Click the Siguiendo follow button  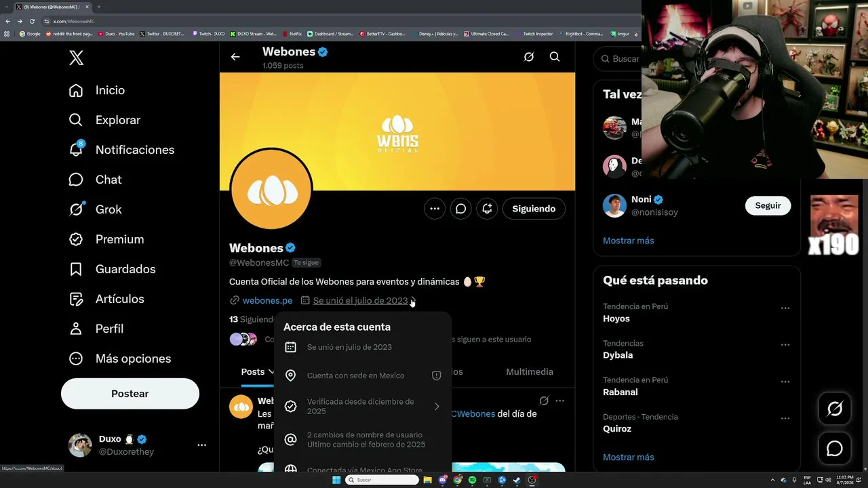point(534,209)
